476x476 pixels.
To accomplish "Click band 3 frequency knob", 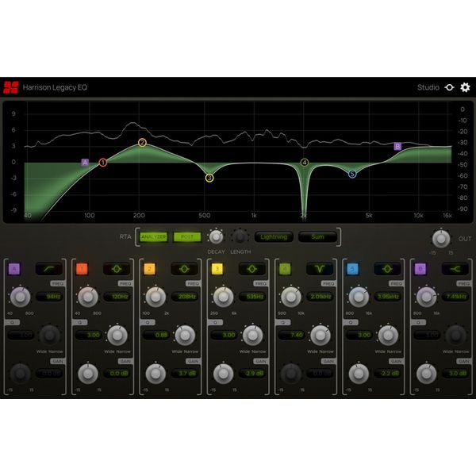I will pyautogui.click(x=224, y=297).
